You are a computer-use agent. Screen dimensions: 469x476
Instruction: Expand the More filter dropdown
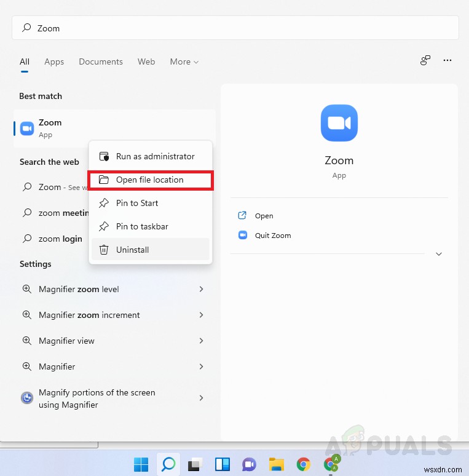click(184, 61)
